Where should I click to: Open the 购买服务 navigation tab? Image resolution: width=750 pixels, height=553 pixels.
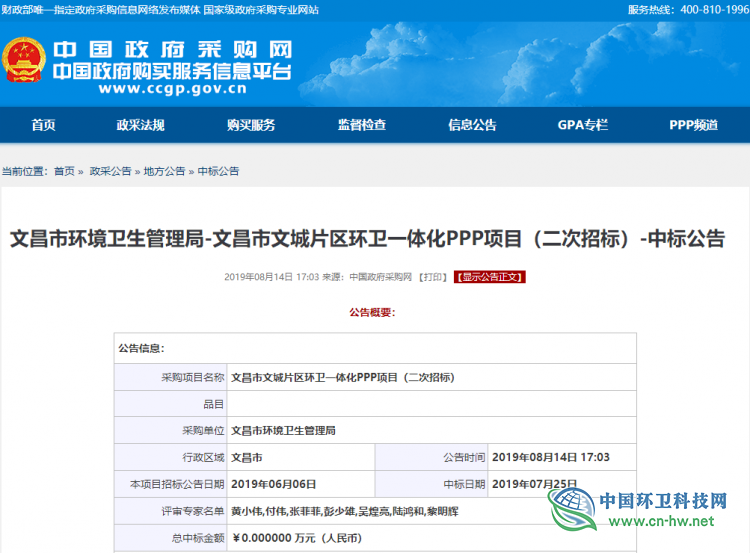click(251, 125)
